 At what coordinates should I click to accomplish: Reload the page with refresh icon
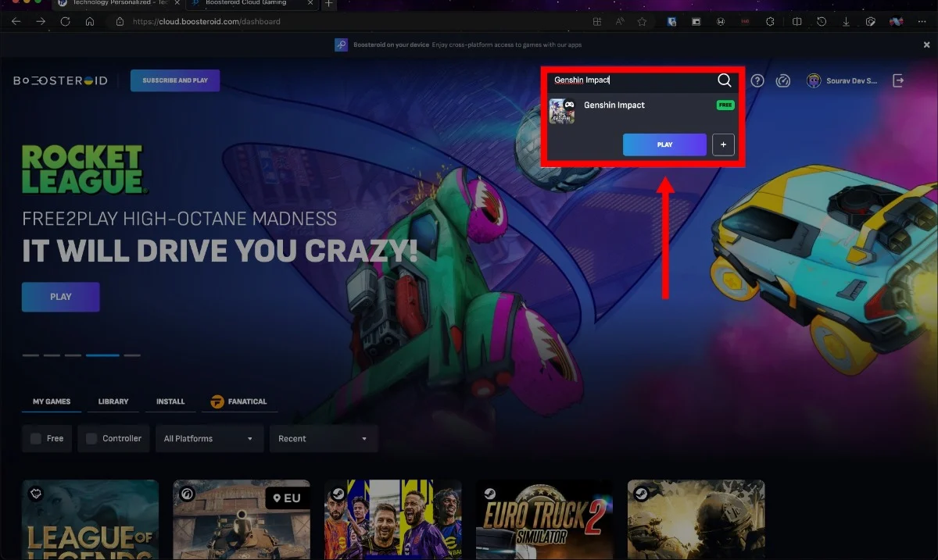[65, 22]
